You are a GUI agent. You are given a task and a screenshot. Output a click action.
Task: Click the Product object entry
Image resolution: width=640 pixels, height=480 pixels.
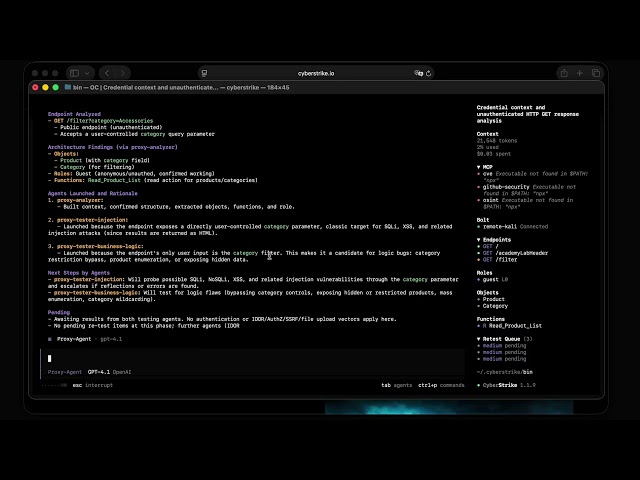491,299
